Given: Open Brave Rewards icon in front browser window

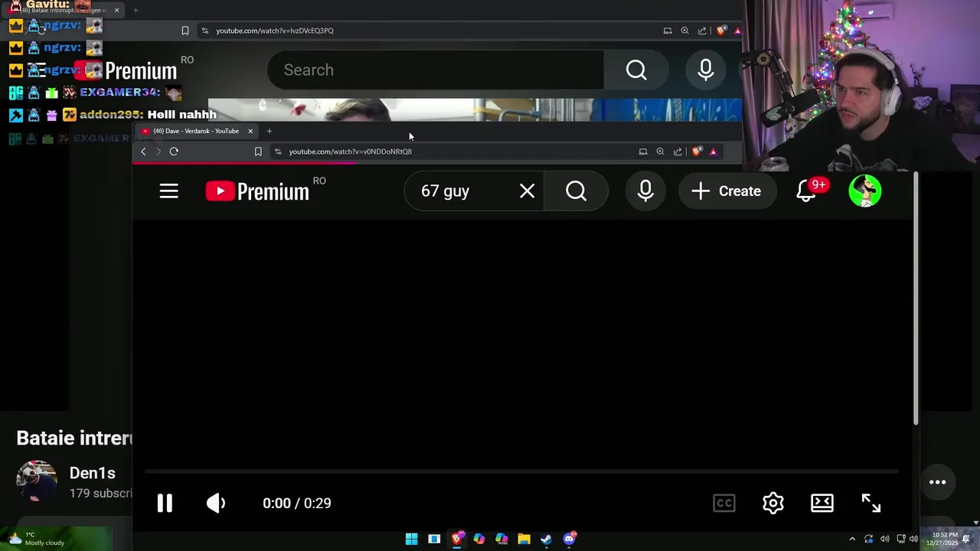Looking at the screenshot, I should click(x=713, y=152).
